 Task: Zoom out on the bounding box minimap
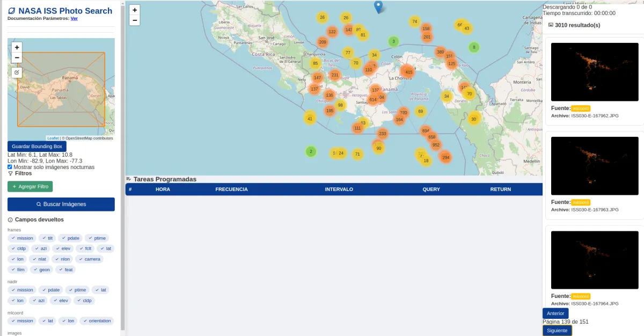tap(17, 57)
